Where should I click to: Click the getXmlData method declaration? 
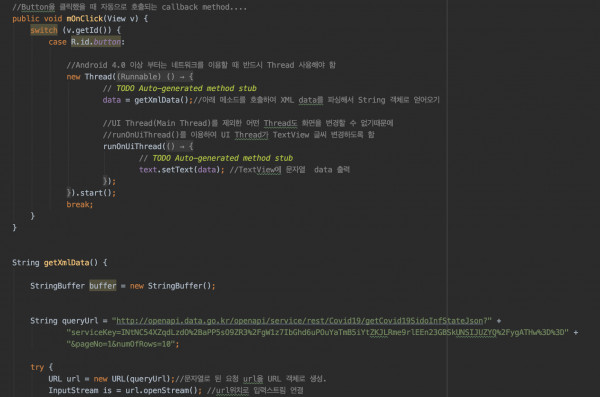(67, 263)
